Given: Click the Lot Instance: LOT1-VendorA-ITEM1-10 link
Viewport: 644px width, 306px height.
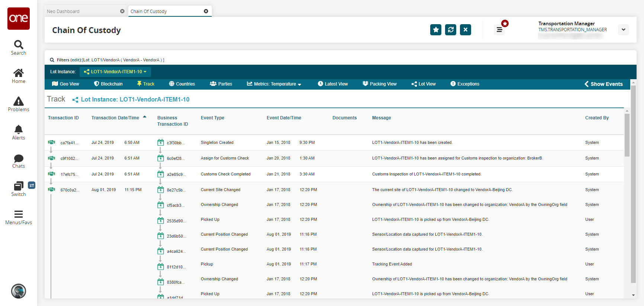Looking at the screenshot, I should pyautogui.click(x=135, y=100).
